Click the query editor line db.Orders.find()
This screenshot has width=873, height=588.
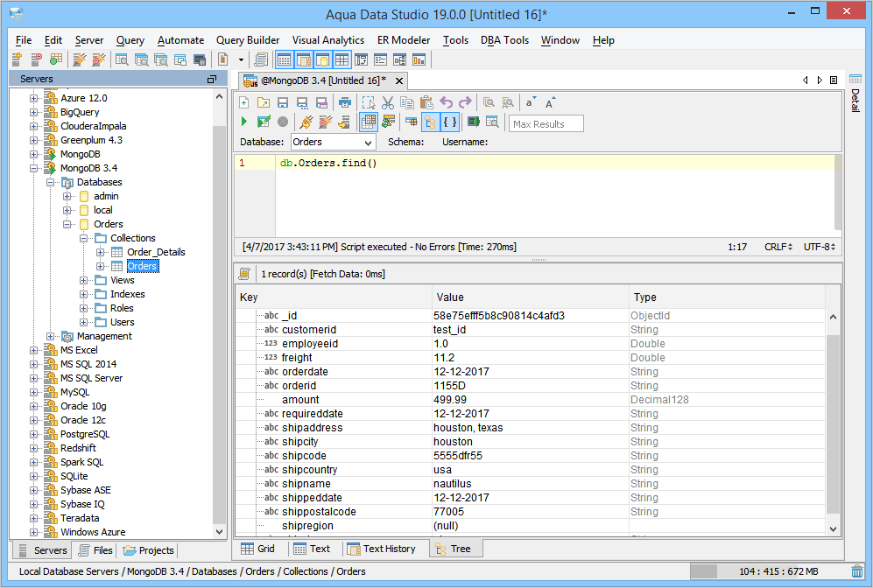click(x=328, y=163)
